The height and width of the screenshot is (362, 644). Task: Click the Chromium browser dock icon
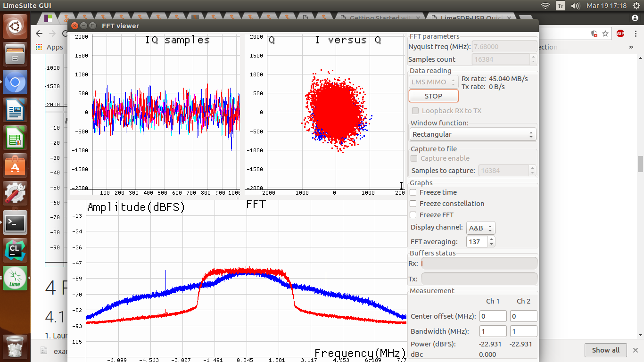pyautogui.click(x=15, y=83)
